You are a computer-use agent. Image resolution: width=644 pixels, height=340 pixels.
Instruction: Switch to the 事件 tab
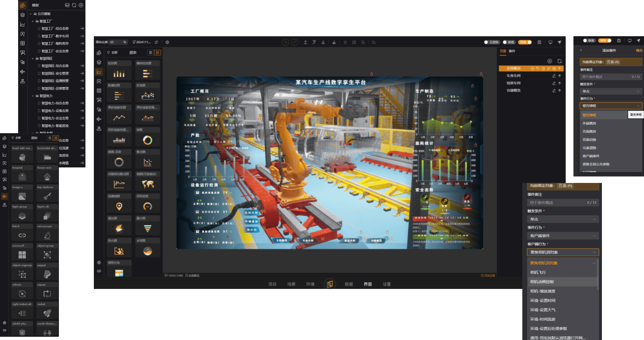[x=512, y=51]
